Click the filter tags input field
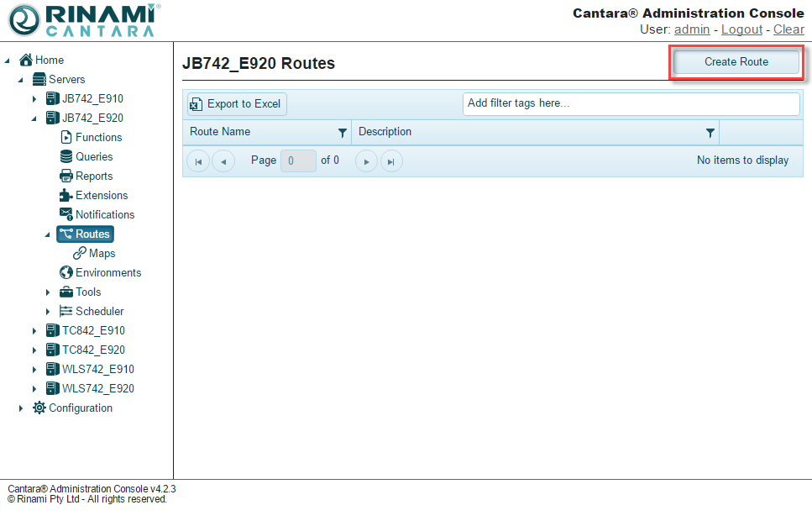Viewport: 812px width, 521px height. pyautogui.click(x=631, y=104)
